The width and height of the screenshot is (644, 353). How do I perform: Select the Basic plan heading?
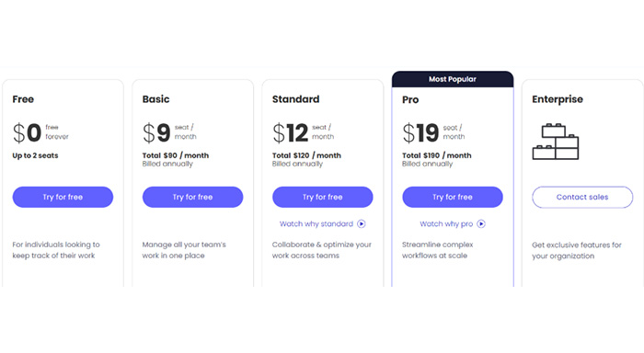point(155,99)
